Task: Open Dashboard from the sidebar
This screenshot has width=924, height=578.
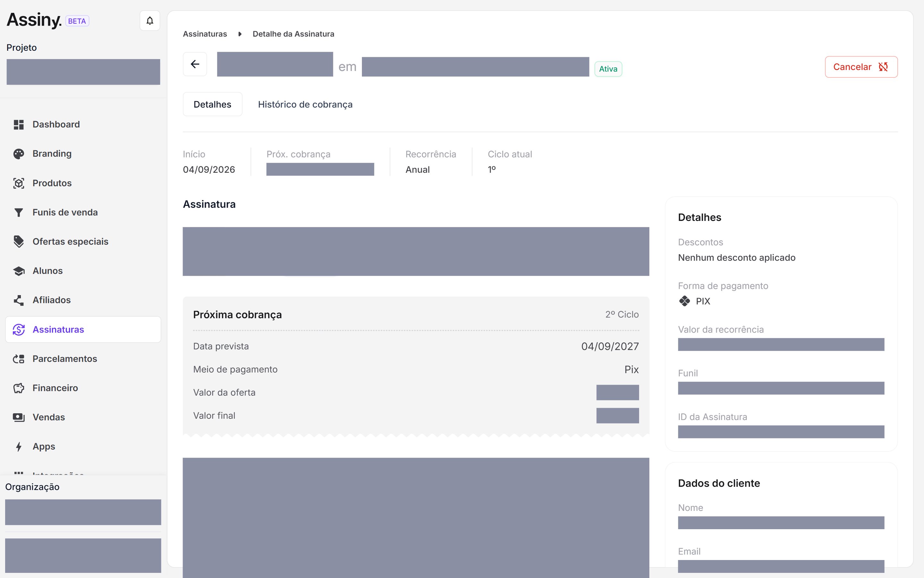Action: click(x=83, y=125)
